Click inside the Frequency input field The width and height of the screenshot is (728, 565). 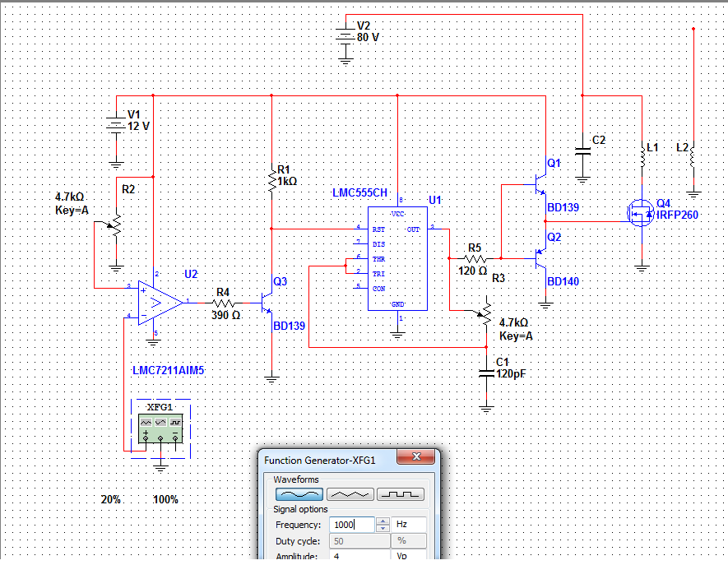point(351,525)
